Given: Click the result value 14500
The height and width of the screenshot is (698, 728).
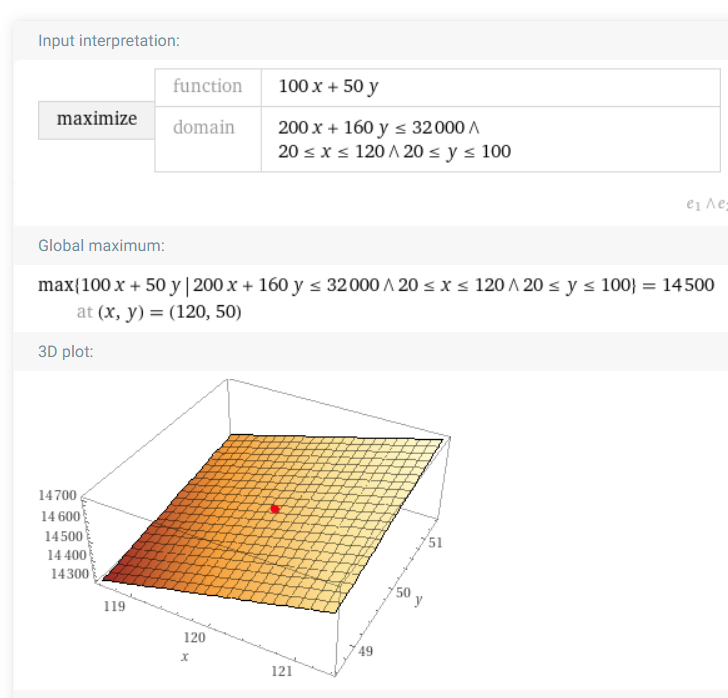Looking at the screenshot, I should (688, 285).
